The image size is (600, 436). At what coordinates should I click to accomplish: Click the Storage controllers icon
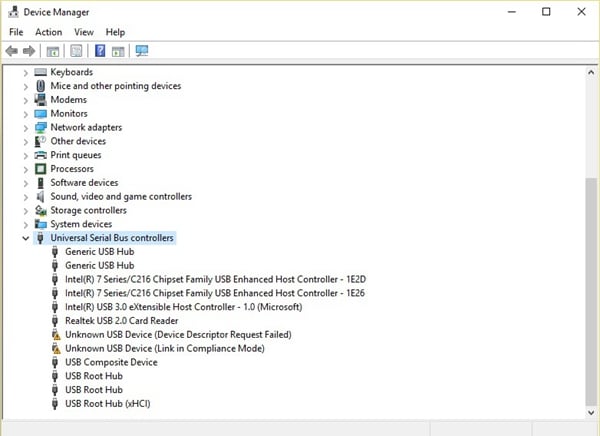(x=41, y=210)
